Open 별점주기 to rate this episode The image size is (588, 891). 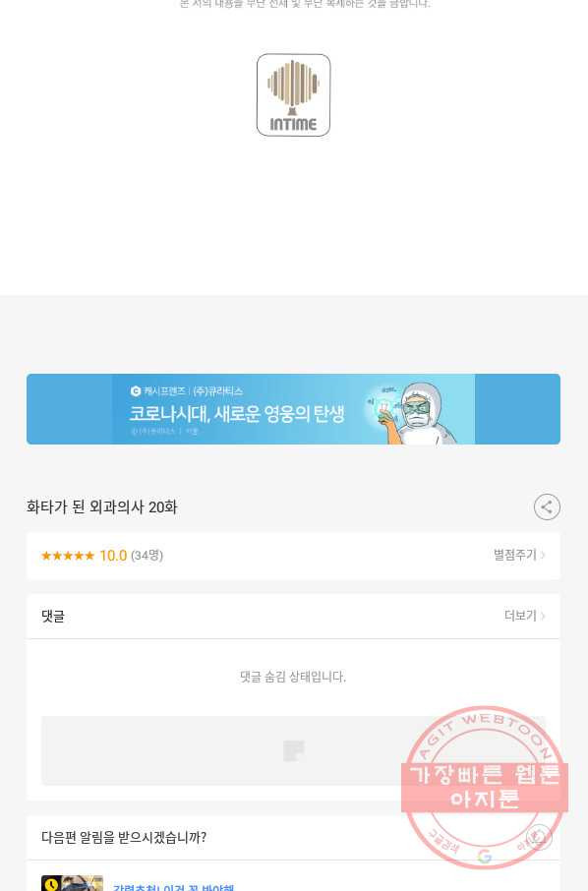point(519,555)
